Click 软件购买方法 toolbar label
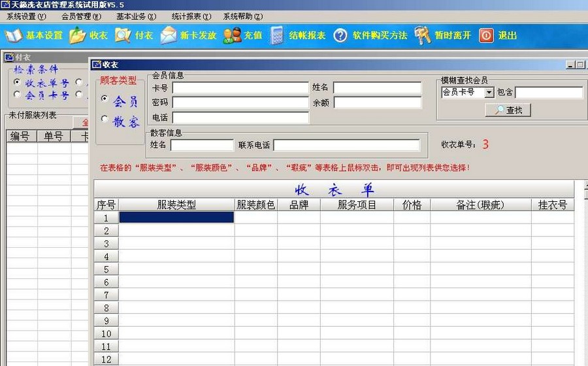The image size is (588, 366). coord(380,36)
